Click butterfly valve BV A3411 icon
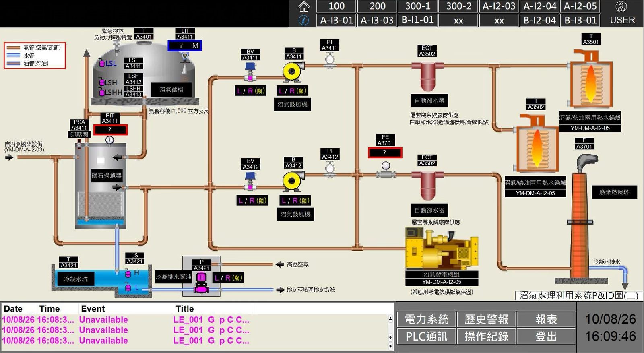Screen dimensions: 644x353 pos(250,72)
